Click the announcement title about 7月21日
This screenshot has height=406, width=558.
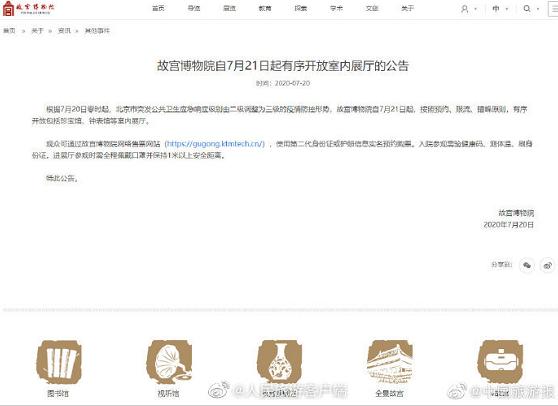tap(283, 66)
